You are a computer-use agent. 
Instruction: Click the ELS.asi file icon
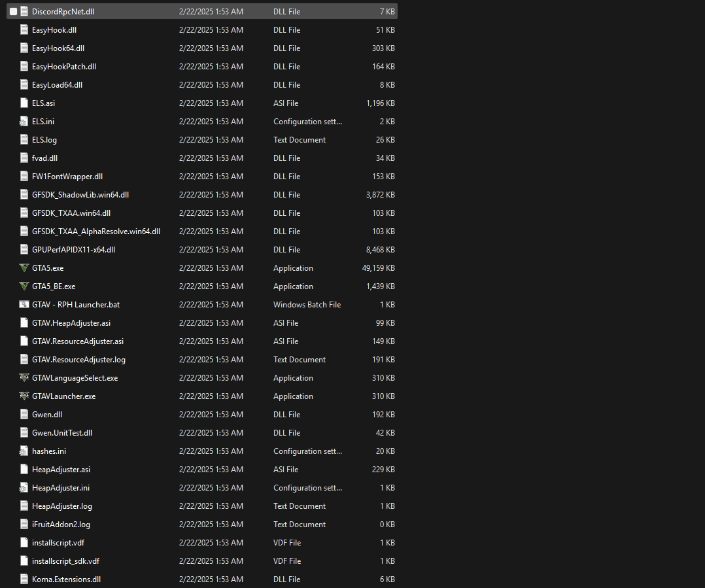click(x=24, y=103)
